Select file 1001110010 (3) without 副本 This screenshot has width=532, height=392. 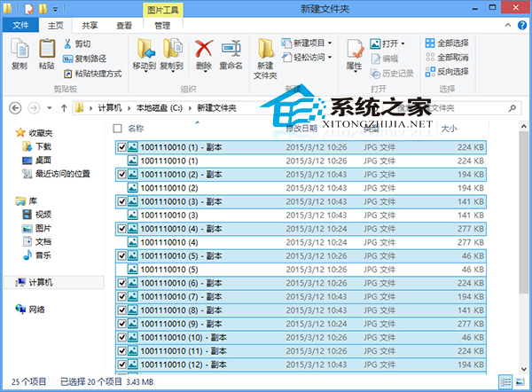pyautogui.click(x=301, y=216)
